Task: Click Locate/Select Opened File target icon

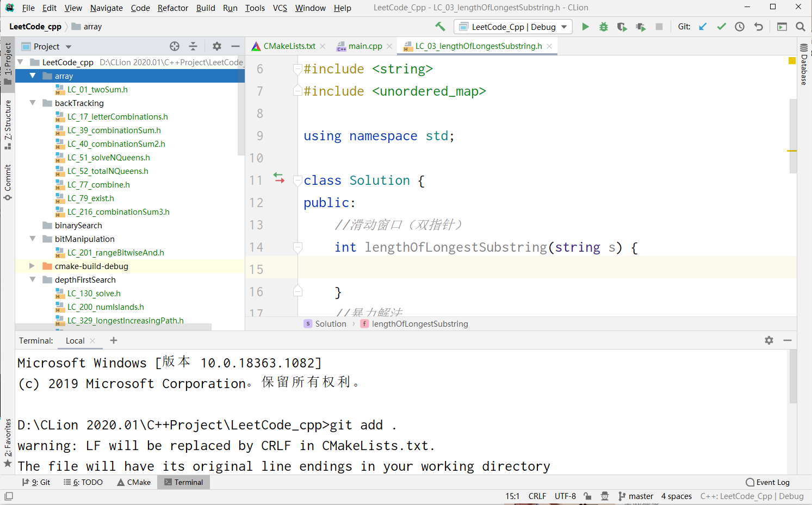Action: tap(175, 46)
